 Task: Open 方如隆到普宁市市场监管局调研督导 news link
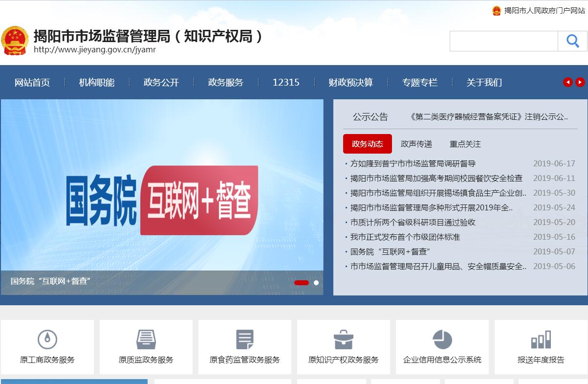click(413, 163)
